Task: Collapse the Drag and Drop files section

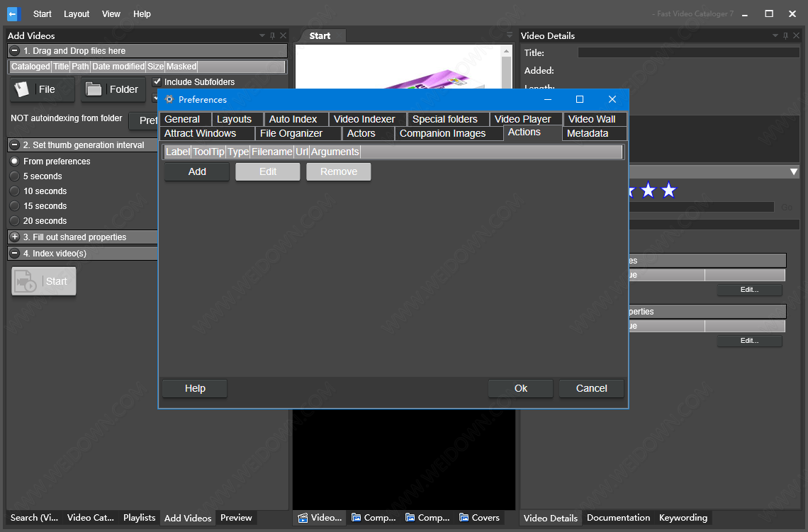Action: pos(15,51)
